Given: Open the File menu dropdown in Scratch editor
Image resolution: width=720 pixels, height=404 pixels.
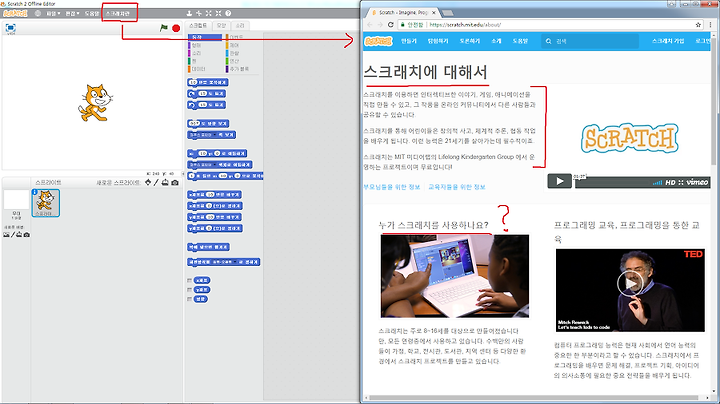Looking at the screenshot, I should click(53, 13).
